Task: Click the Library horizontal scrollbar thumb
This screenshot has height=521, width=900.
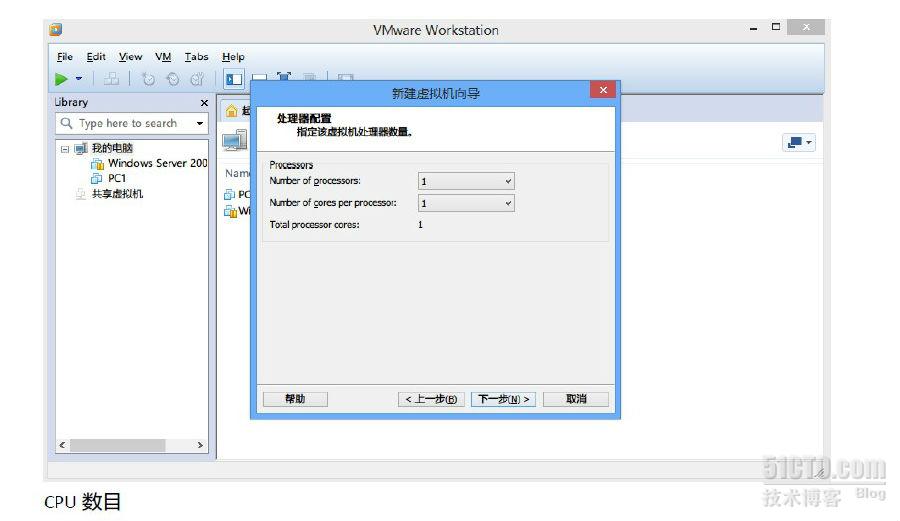Action: click(x=118, y=445)
